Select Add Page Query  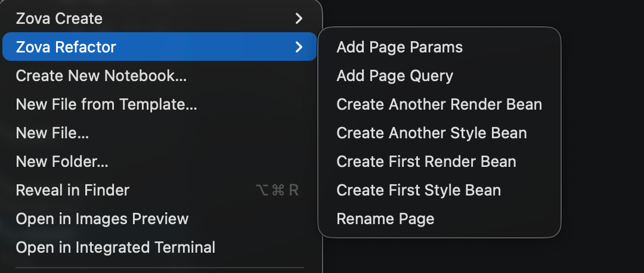tap(395, 76)
